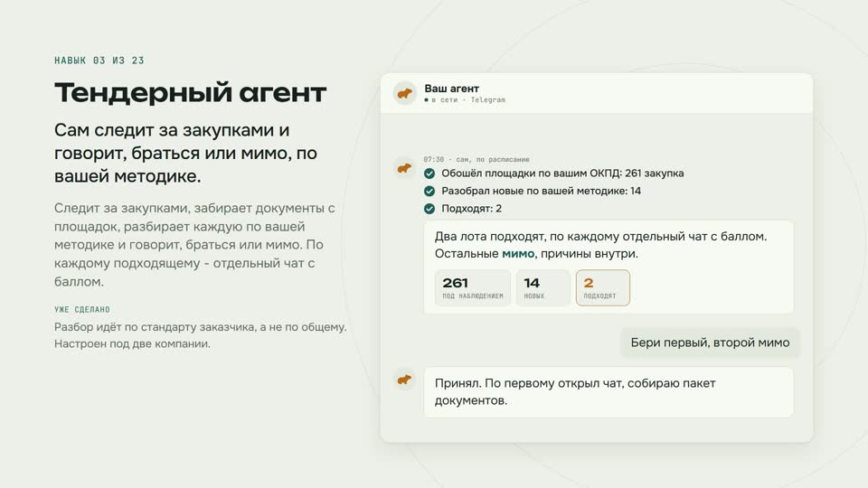Click check icon next to 'Разобрал новые'
Viewport: 868px width, 488px height.
click(x=429, y=191)
